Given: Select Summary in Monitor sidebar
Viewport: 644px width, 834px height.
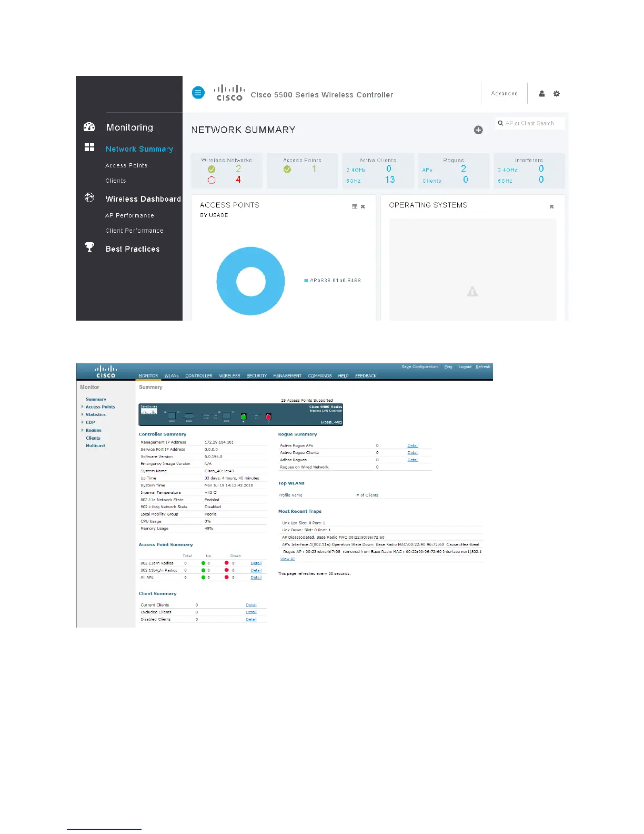Looking at the screenshot, I should pos(96,400).
